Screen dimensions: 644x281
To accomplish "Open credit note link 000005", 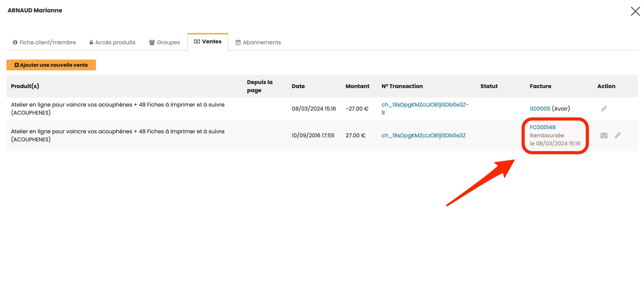I will (x=540, y=109).
